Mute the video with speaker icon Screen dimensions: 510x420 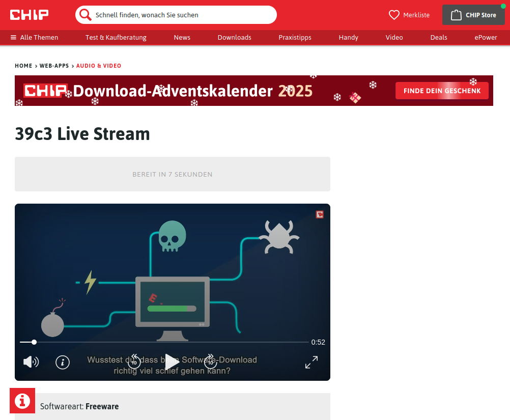(x=31, y=362)
